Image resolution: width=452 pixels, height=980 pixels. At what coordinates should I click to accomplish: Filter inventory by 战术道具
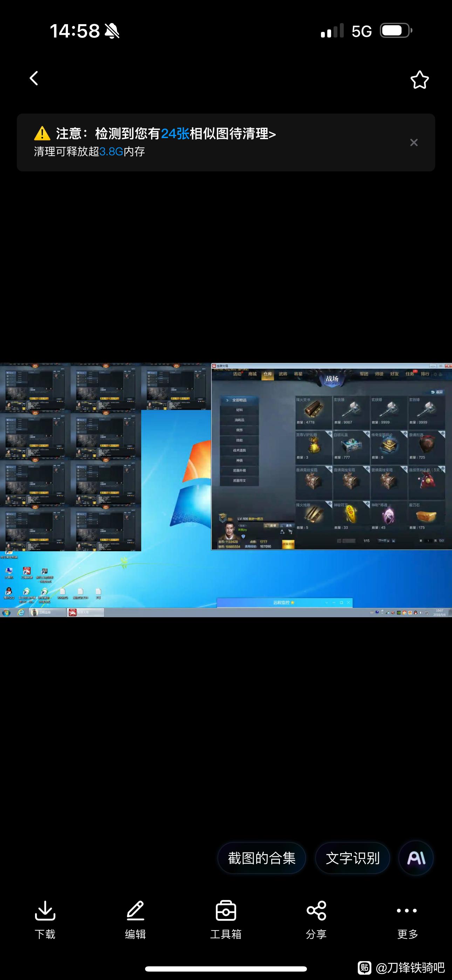(x=239, y=450)
